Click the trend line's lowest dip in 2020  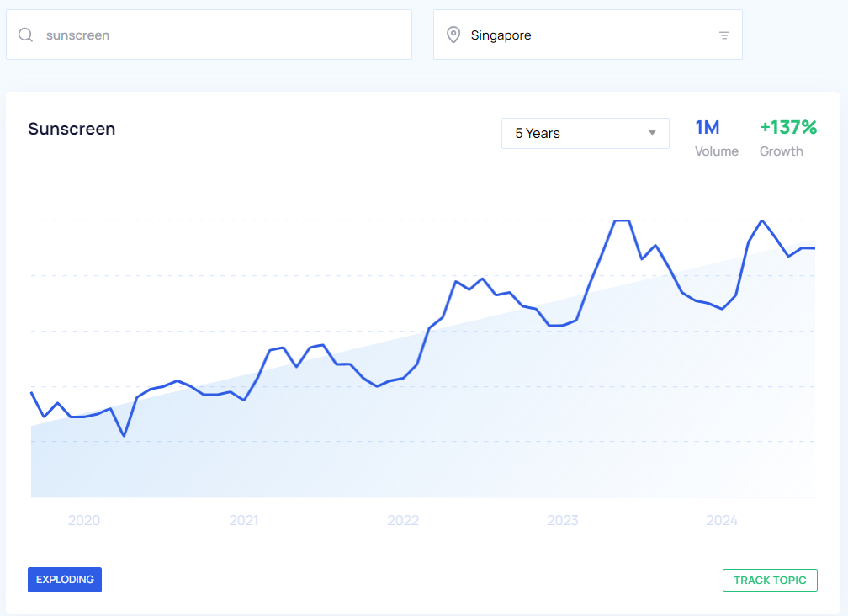click(125, 435)
